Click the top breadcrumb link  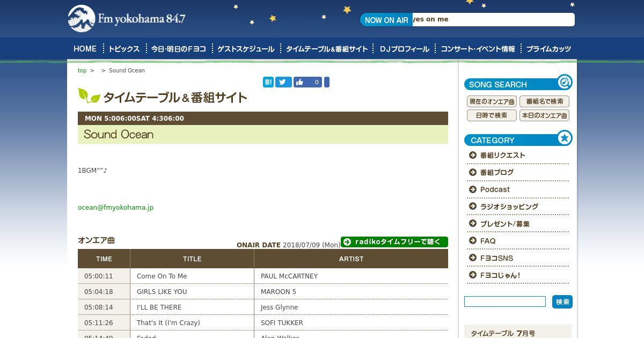(82, 70)
